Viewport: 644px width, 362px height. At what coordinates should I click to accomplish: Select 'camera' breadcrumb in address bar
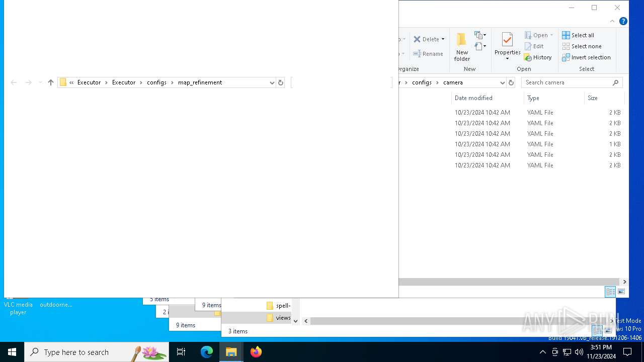click(453, 82)
